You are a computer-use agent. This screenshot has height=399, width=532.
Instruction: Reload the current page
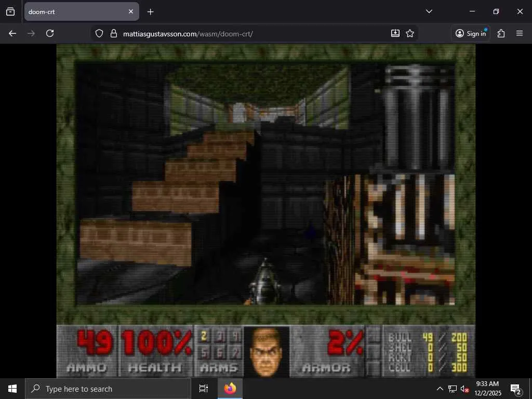50,33
